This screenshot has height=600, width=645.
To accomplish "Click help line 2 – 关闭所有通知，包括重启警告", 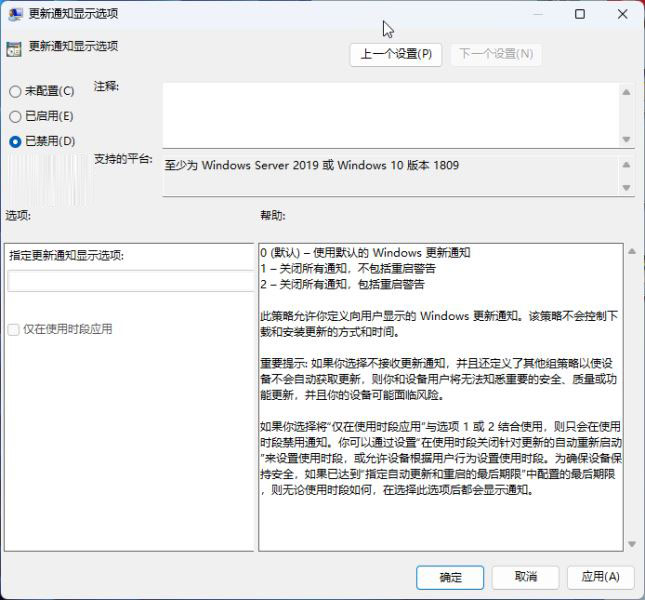I will click(x=342, y=284).
